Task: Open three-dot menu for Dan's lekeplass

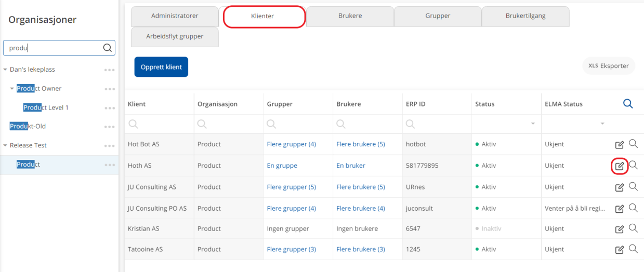Action: coord(109,70)
